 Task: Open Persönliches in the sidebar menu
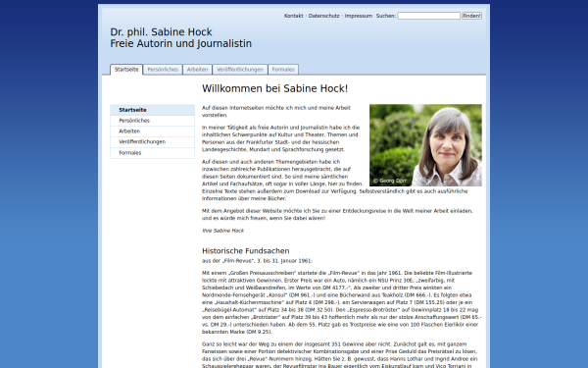(152, 121)
